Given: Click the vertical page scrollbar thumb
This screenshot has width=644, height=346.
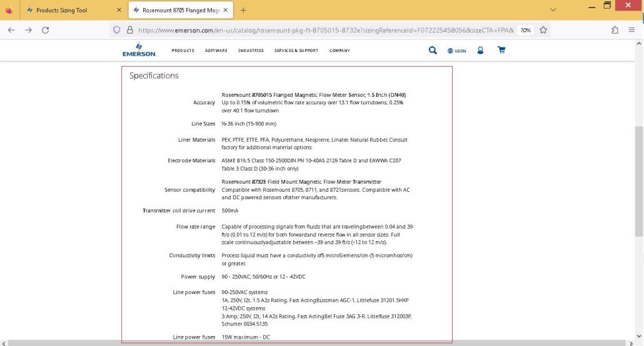Looking at the screenshot, I should pos(638,181).
